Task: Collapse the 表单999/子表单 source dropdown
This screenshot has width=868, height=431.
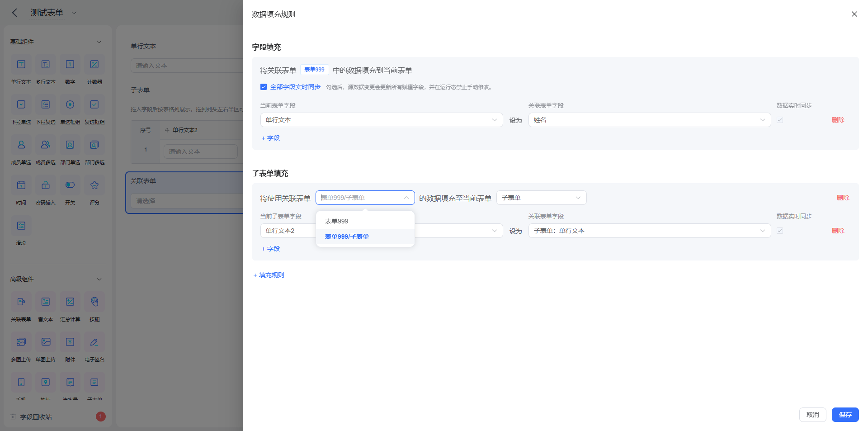Action: click(365, 198)
